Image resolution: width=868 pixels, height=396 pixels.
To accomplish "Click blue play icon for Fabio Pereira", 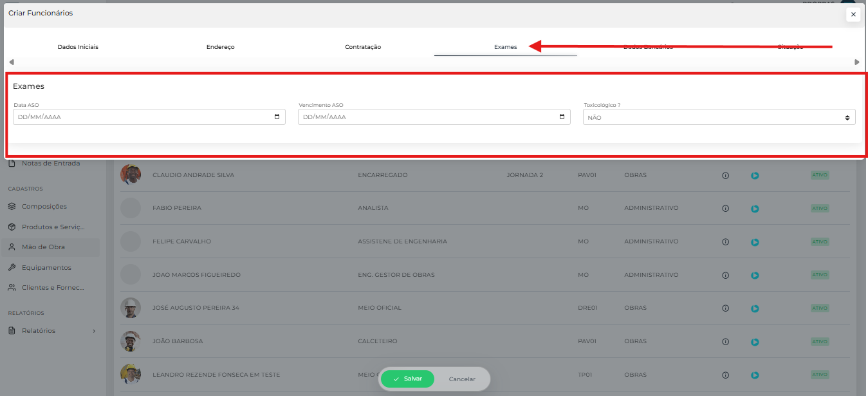I will 755,209.
